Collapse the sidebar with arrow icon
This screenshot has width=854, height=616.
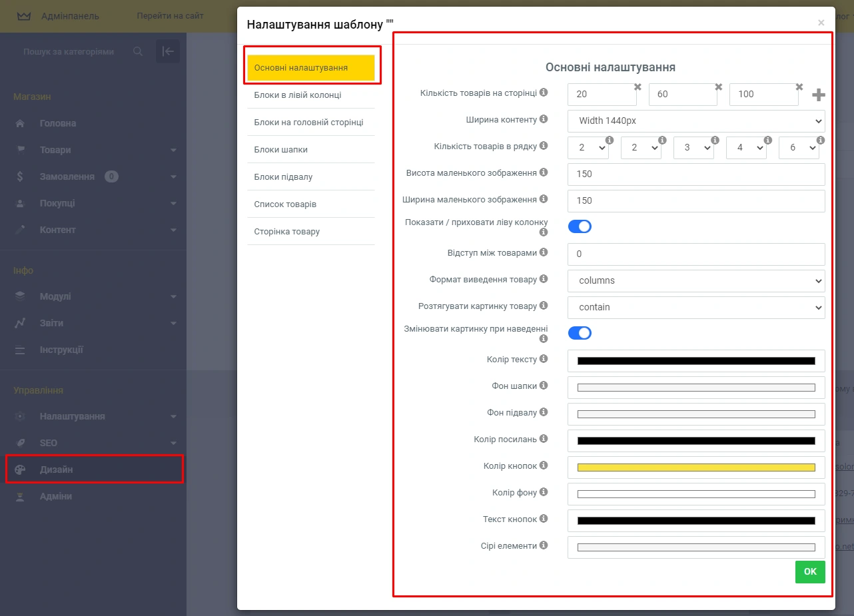[168, 51]
